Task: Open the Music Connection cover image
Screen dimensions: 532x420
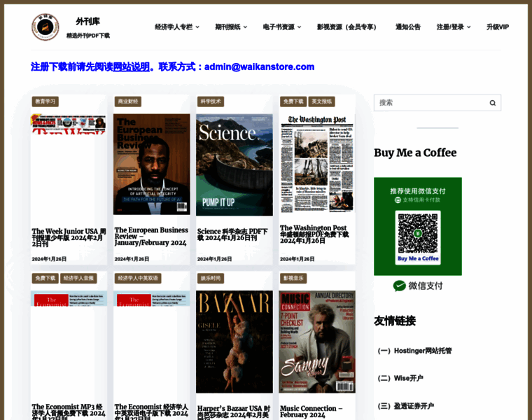Action: click(317, 342)
